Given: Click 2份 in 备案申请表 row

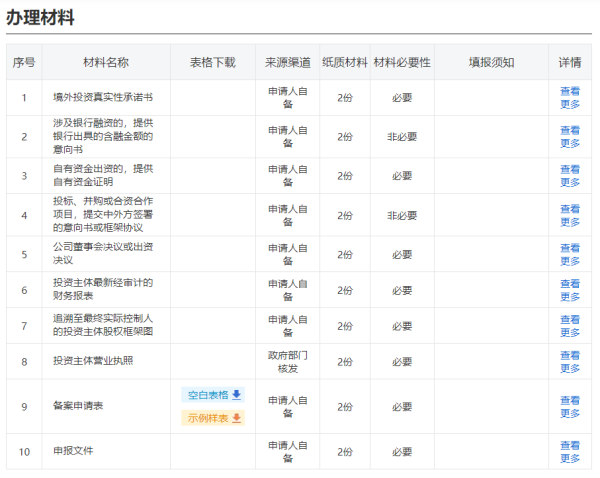Looking at the screenshot, I should [x=345, y=407].
